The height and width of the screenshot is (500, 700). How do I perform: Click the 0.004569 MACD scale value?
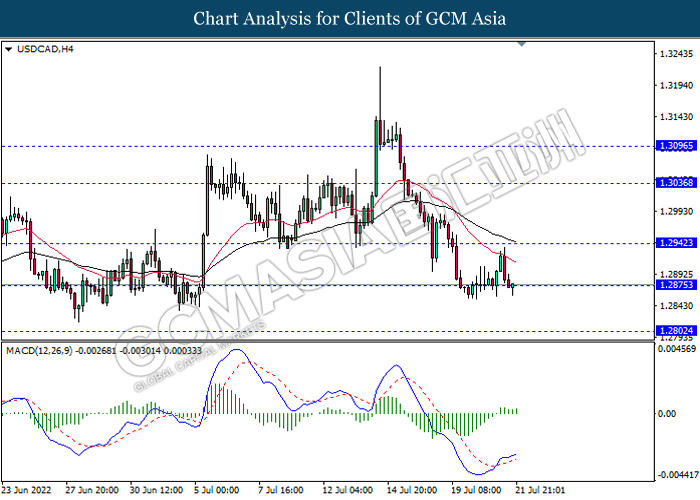[677, 349]
